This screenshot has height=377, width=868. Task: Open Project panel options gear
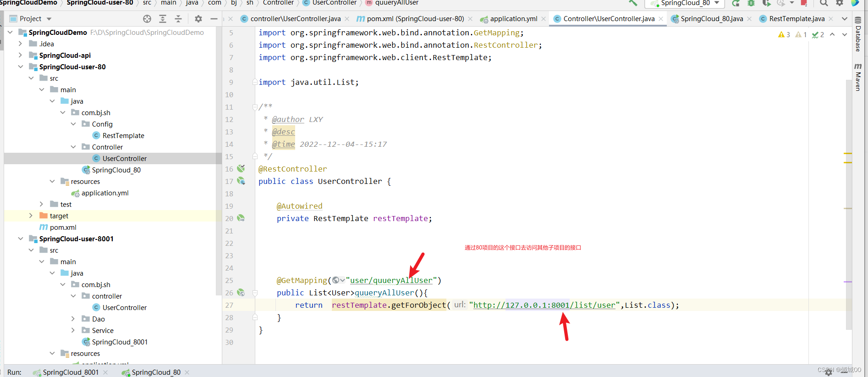pyautogui.click(x=198, y=19)
